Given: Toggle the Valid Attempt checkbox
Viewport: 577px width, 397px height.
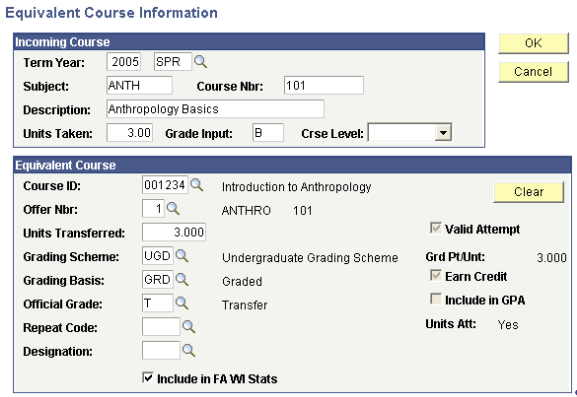Looking at the screenshot, I should coord(435,228).
